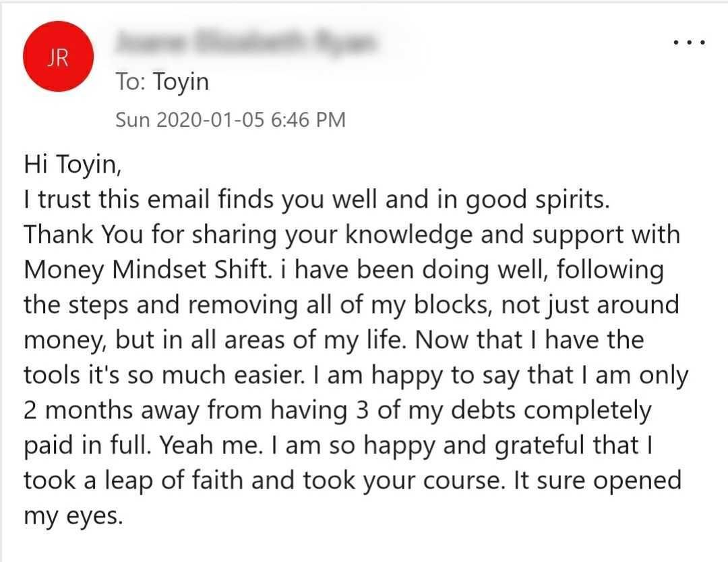Click the red JR sender avatar
Screen dimensions: 728x562
(x=57, y=58)
